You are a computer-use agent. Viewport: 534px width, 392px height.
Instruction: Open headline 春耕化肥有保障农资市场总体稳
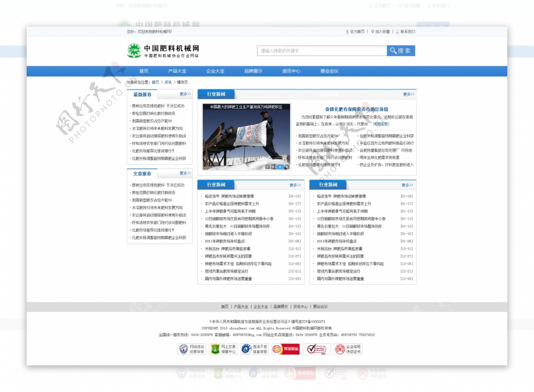coord(356,109)
